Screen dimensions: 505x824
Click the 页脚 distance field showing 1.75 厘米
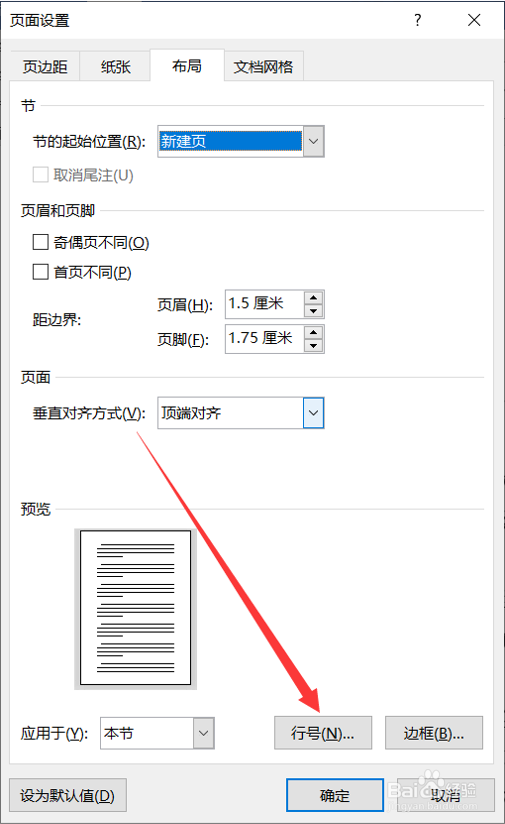point(264,338)
